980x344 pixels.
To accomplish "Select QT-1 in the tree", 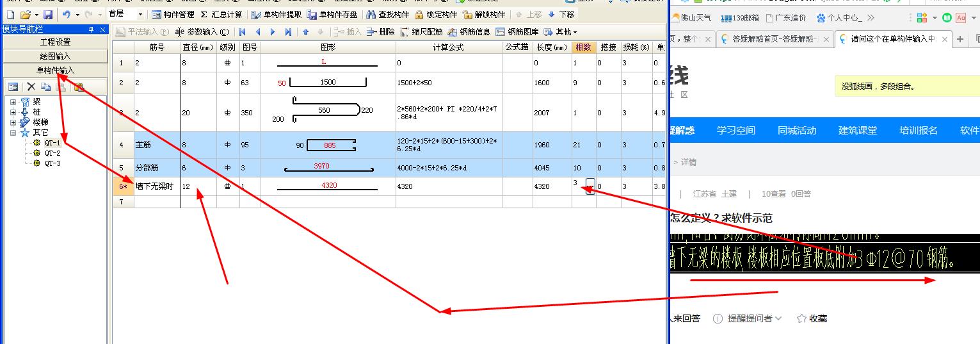I will click(52, 143).
